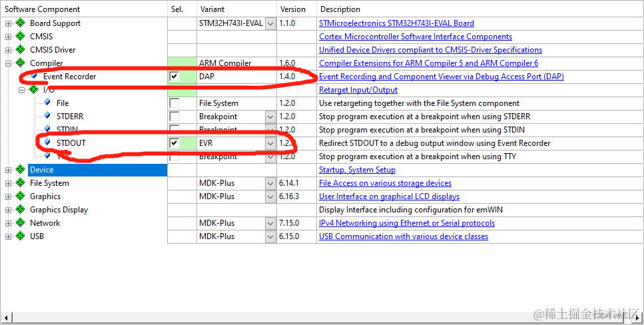This screenshot has width=644, height=325.
Task: Expand the Network tree node
Action: [8, 224]
